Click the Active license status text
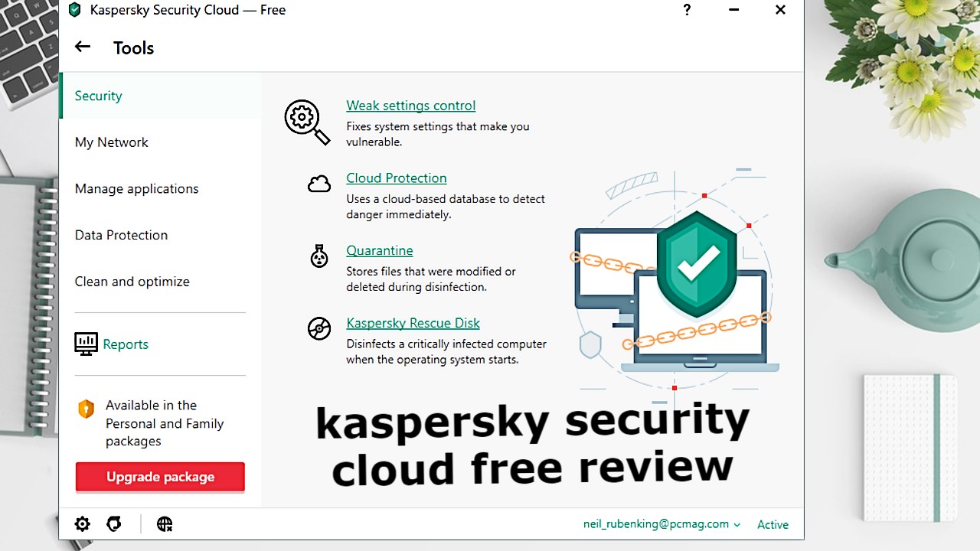 (773, 524)
